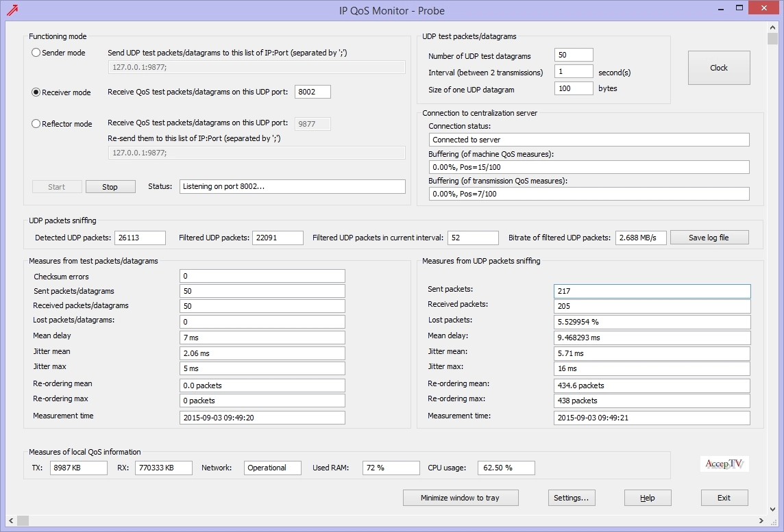The image size is (784, 532).
Task: Click the Stop button
Action: coord(110,187)
